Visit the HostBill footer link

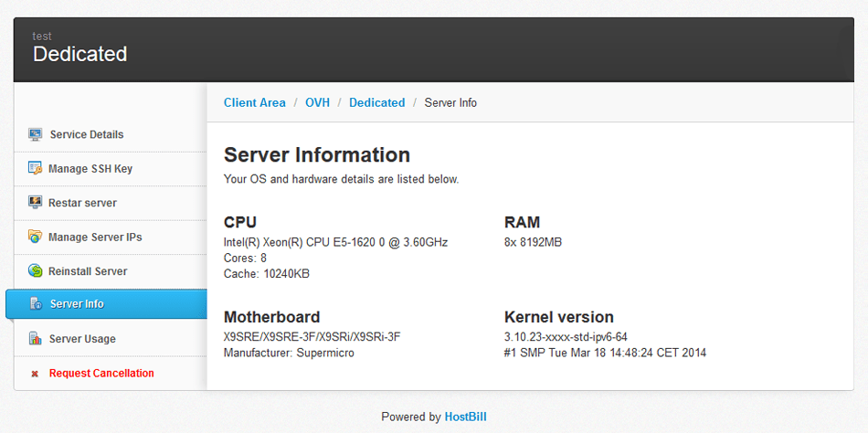click(465, 417)
